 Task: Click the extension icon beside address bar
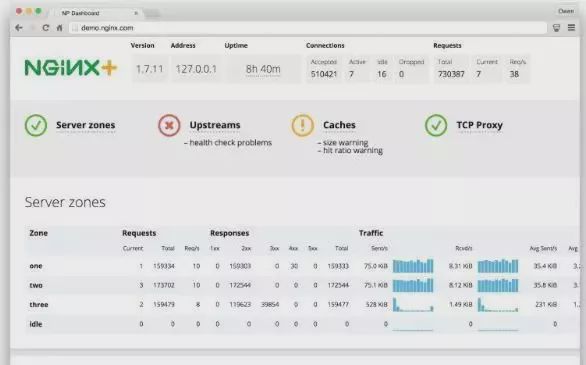point(556,28)
